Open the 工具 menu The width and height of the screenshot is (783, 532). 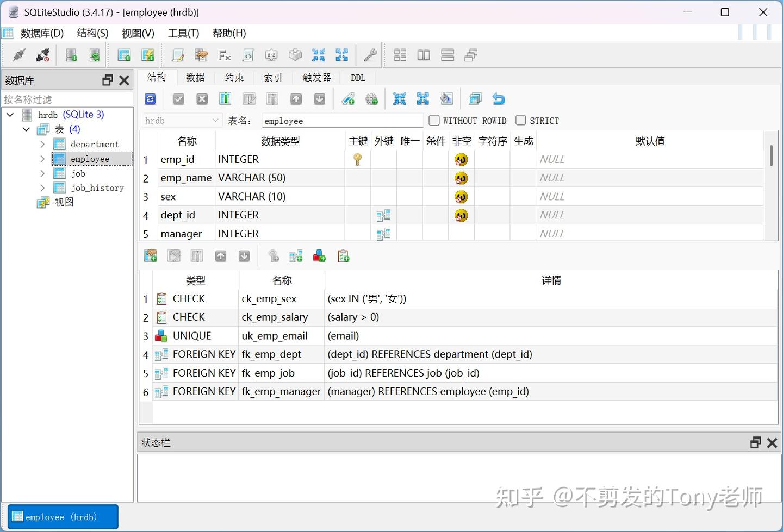pyautogui.click(x=183, y=33)
